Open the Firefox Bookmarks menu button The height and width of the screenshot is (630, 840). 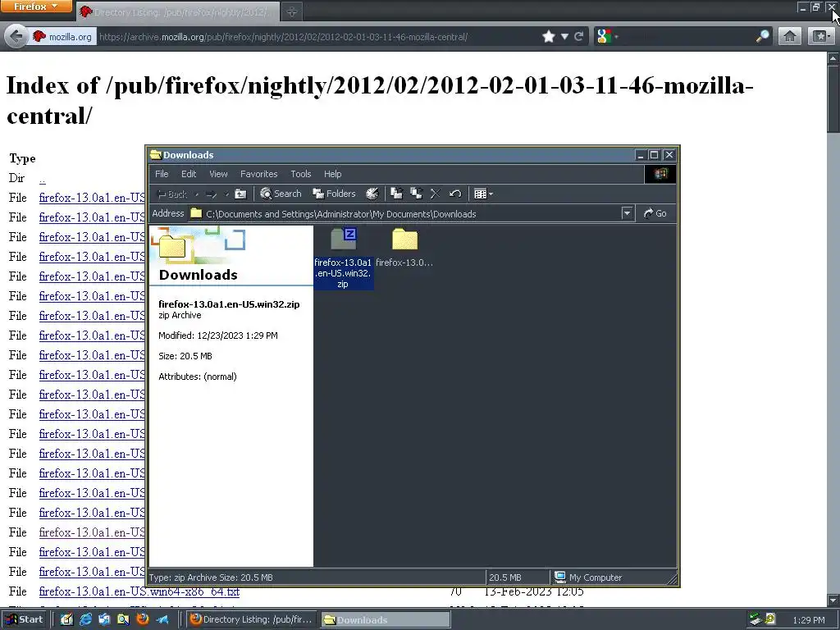click(821, 36)
